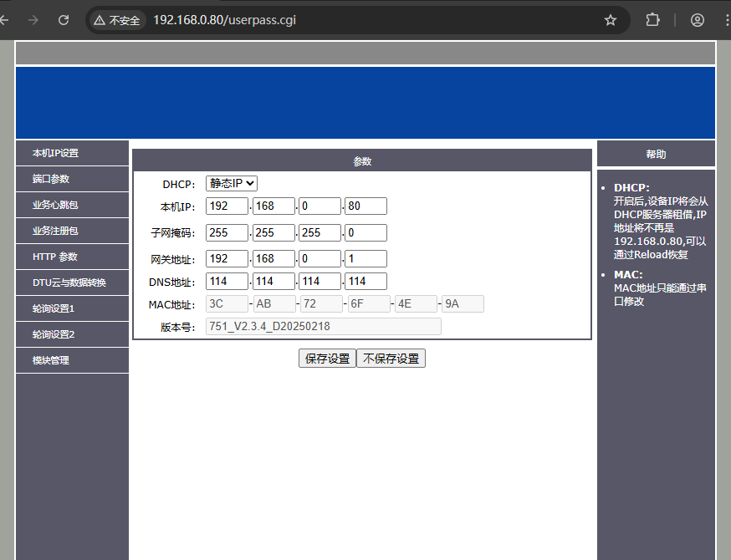The height and width of the screenshot is (560, 731).
Task: Click the MAC: help heading in 帮助 panel
Action: 628,274
